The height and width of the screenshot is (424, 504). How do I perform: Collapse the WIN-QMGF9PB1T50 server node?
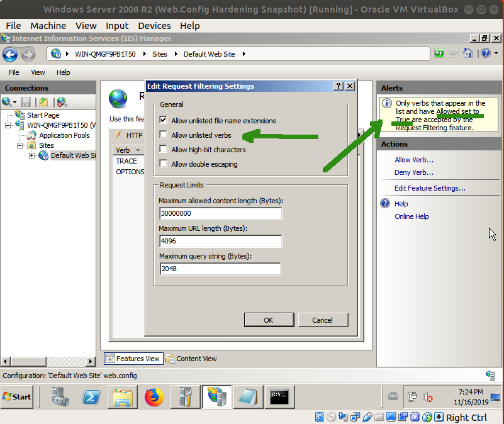pyautogui.click(x=8, y=125)
